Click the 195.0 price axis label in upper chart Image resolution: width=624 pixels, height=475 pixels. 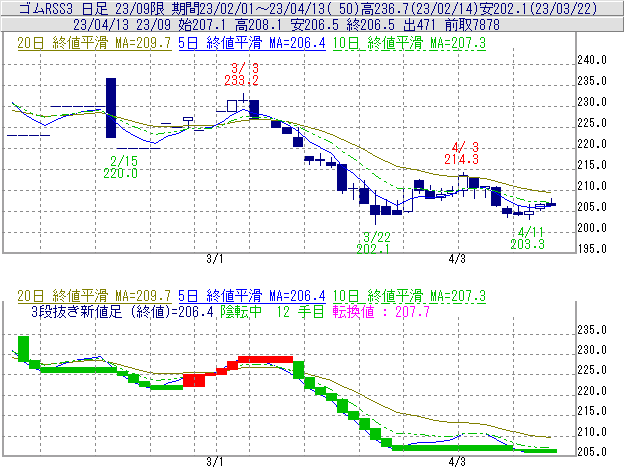point(592,249)
